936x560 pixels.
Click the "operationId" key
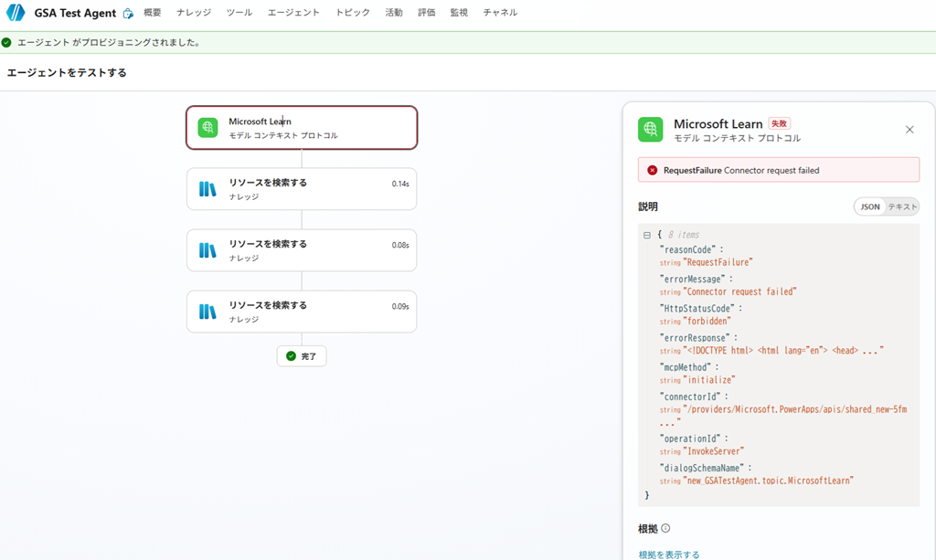point(690,438)
